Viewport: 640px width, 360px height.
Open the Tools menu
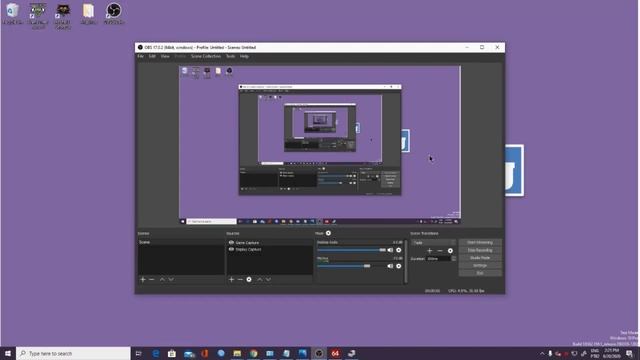(231, 56)
